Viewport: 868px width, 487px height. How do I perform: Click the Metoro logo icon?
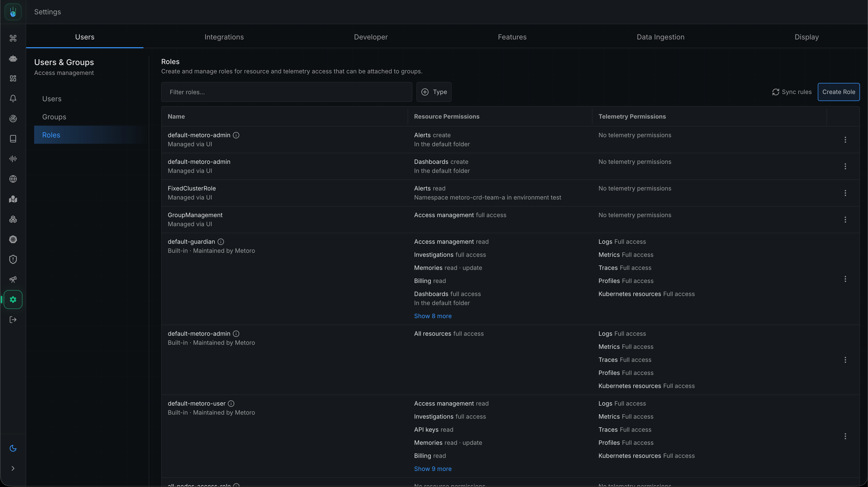pyautogui.click(x=13, y=12)
